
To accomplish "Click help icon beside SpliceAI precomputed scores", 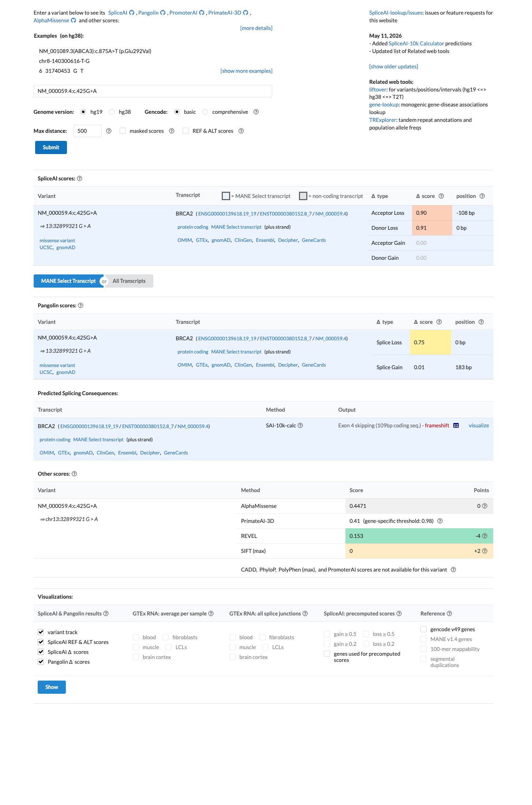I will click(399, 614).
